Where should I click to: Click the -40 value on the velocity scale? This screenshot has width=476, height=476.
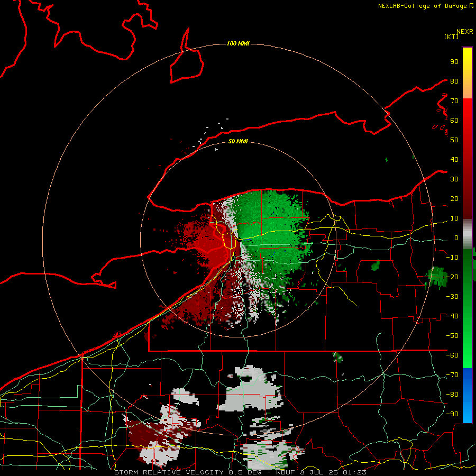(x=452, y=316)
